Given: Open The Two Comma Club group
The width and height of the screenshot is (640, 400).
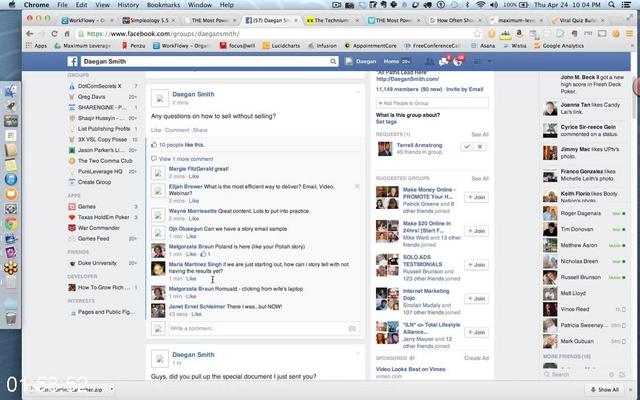Looking at the screenshot, I should (x=105, y=161).
